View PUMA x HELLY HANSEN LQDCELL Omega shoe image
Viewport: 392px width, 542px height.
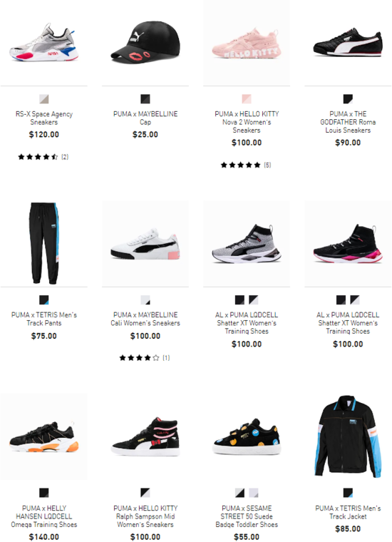[x=44, y=436]
